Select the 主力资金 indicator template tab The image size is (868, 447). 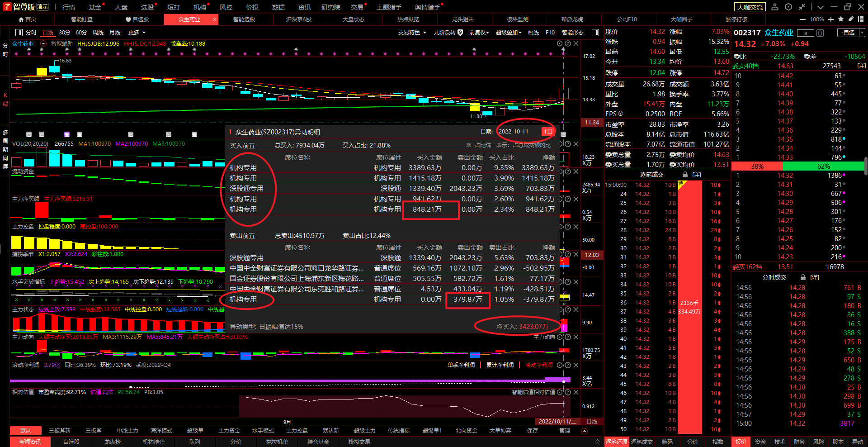click(x=229, y=431)
